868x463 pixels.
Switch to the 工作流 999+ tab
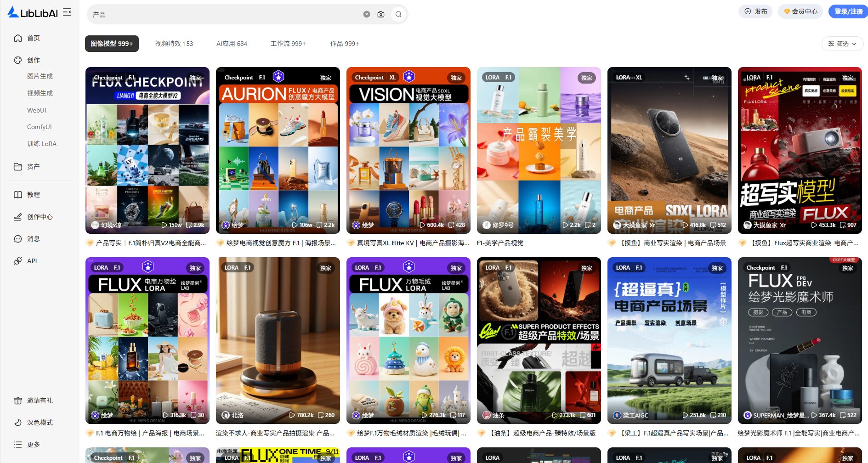click(288, 44)
